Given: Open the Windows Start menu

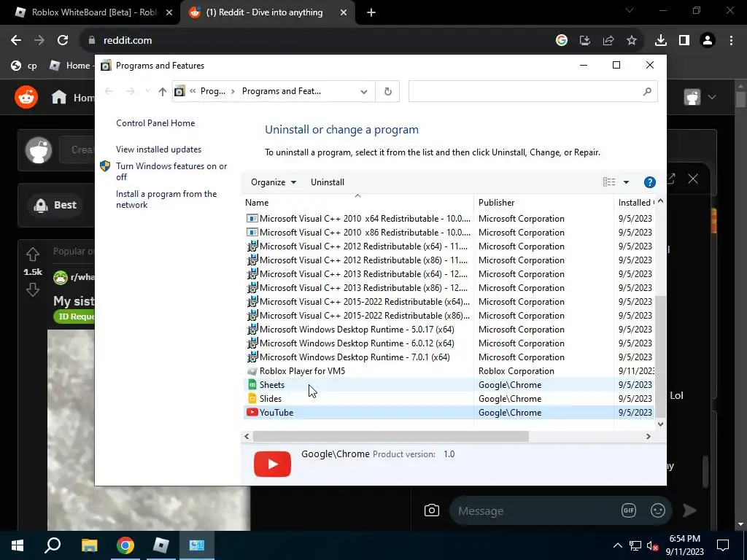Looking at the screenshot, I should pyautogui.click(x=18, y=545).
